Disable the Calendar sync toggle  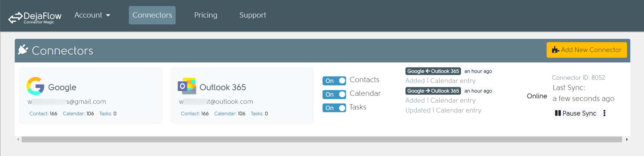coord(334,94)
